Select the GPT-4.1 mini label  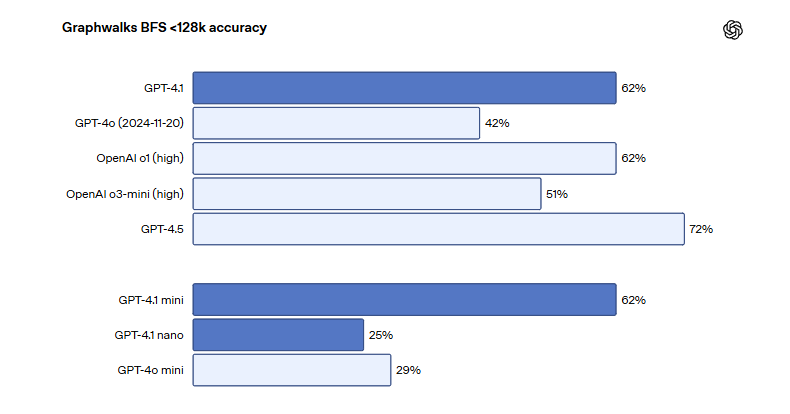point(151,300)
